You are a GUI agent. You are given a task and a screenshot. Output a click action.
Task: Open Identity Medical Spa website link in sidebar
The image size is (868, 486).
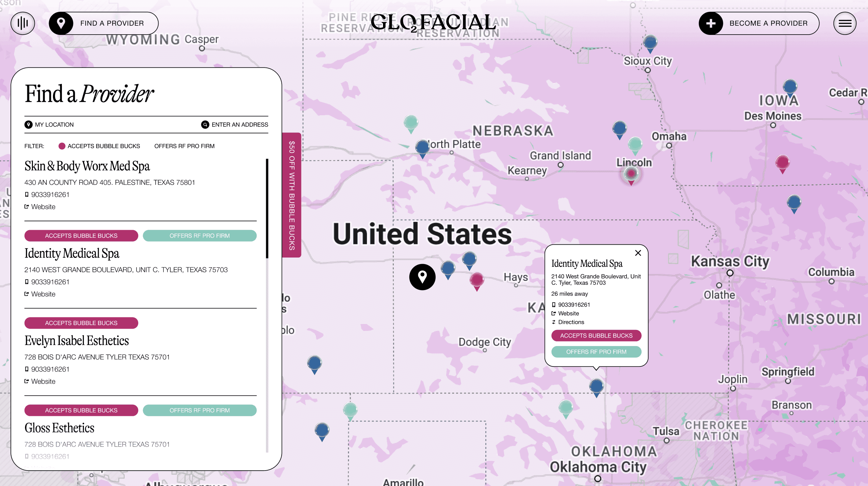pyautogui.click(x=40, y=294)
